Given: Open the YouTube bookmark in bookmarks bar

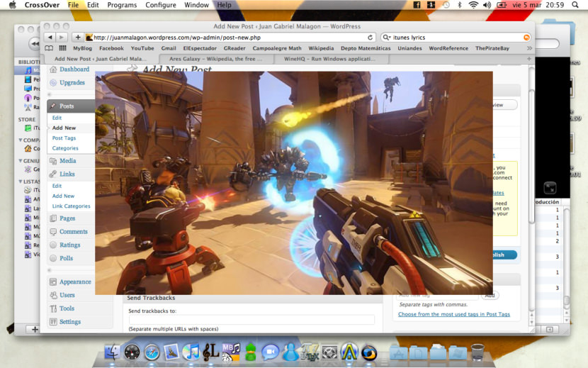Looking at the screenshot, I should click(140, 48).
